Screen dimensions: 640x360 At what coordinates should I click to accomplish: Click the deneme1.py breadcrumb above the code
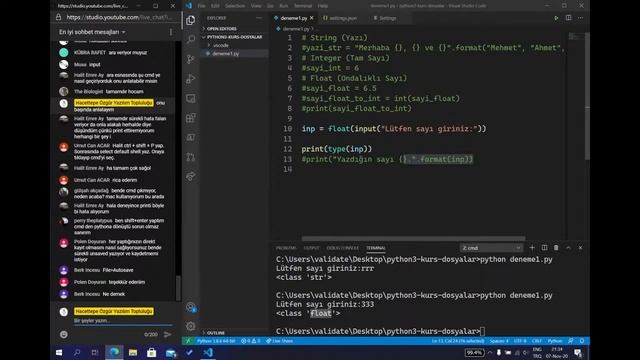pos(296,29)
